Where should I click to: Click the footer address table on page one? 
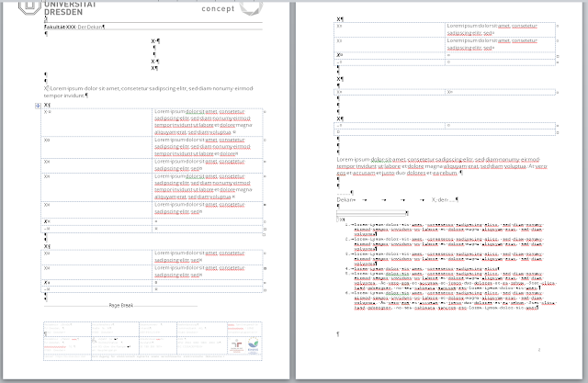153,341
